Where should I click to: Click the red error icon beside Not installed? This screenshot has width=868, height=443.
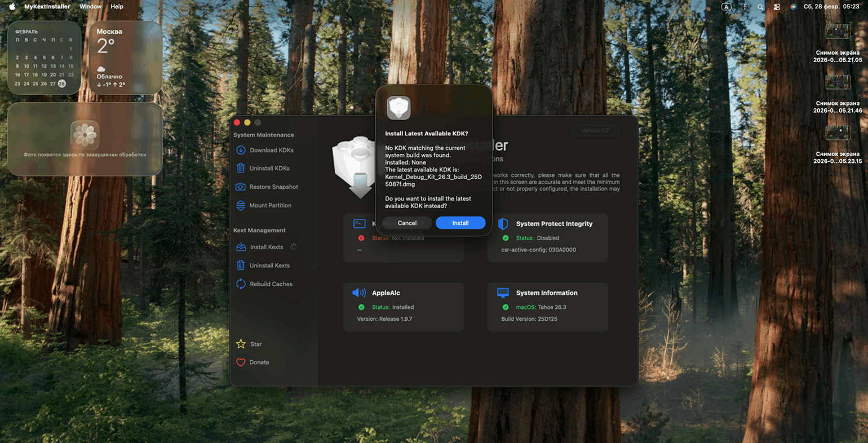tap(361, 238)
